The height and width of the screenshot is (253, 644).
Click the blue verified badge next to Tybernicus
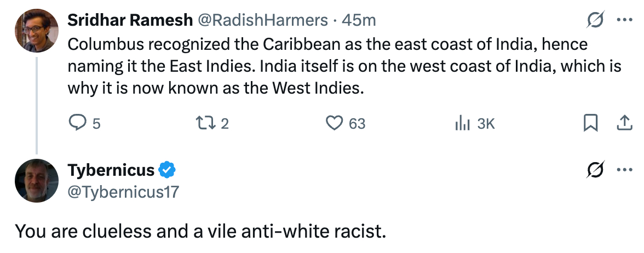[x=167, y=171]
